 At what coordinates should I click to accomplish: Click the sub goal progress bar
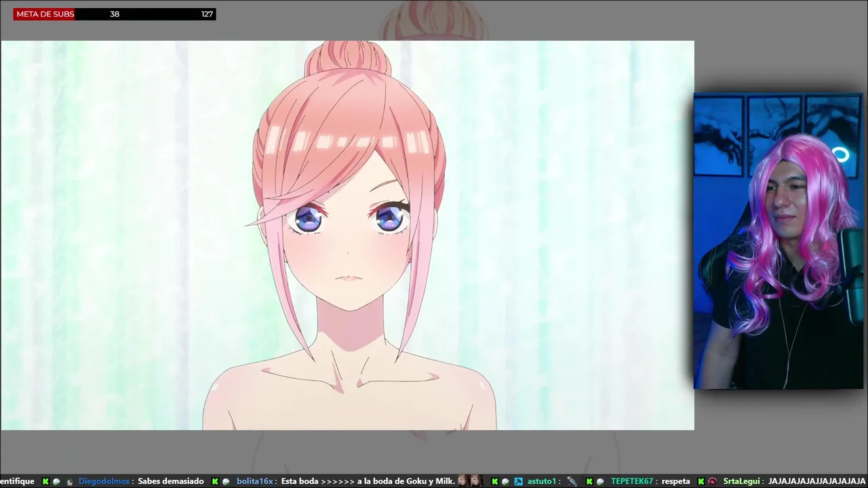click(115, 14)
